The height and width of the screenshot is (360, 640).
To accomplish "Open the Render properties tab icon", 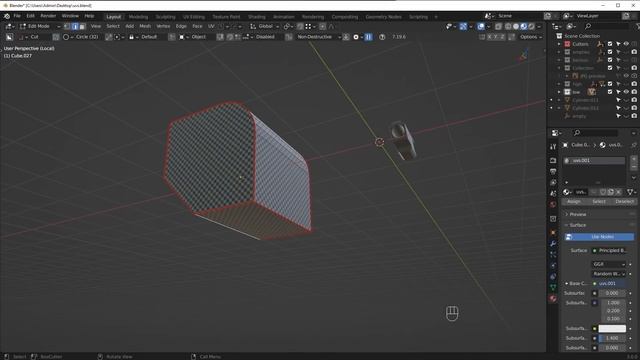I will (x=553, y=160).
